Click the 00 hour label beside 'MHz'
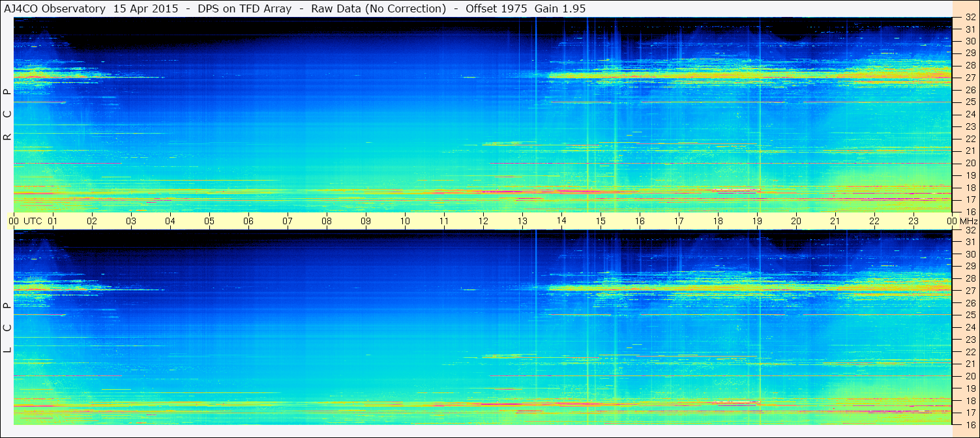The image size is (980, 438). coord(951,221)
